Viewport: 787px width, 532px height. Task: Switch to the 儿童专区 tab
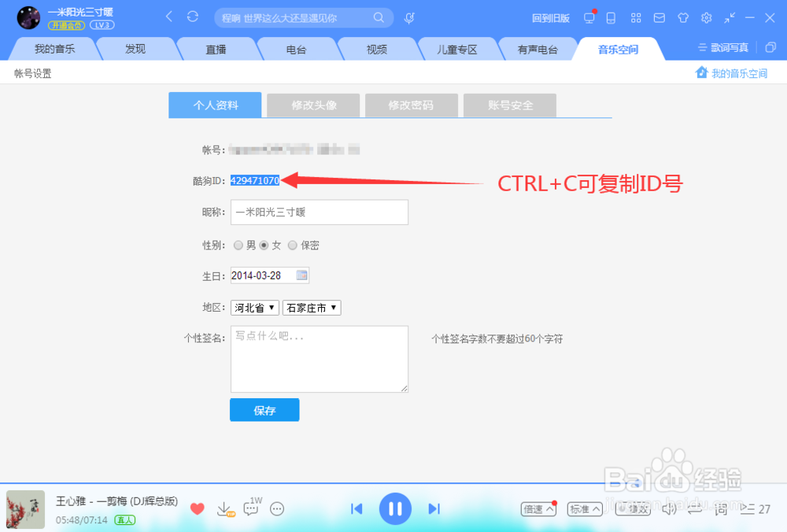(x=457, y=49)
